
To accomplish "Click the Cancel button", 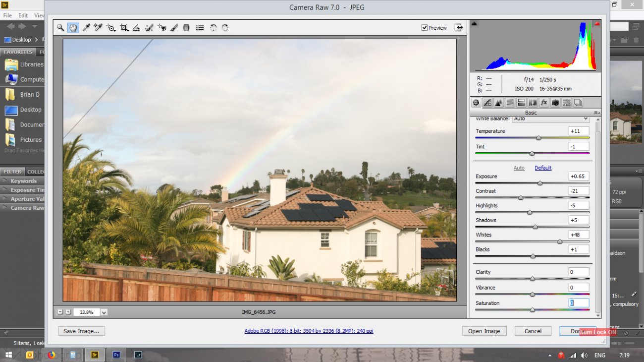I will [x=533, y=331].
